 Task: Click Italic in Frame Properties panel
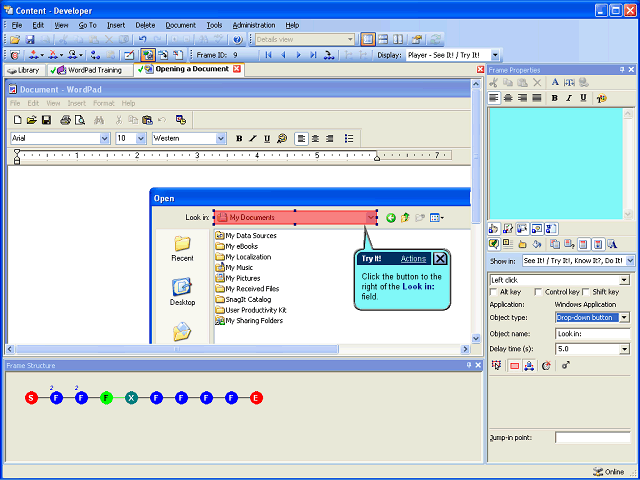click(x=569, y=98)
